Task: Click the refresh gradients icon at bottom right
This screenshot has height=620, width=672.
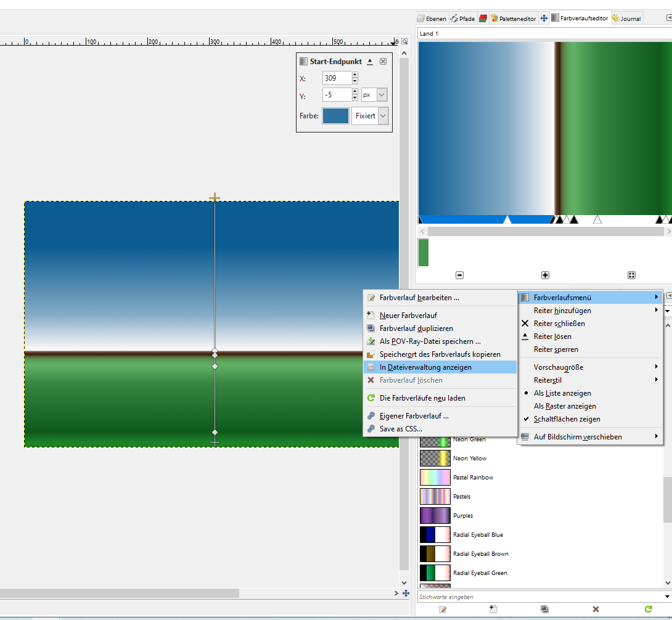Action: (648, 609)
